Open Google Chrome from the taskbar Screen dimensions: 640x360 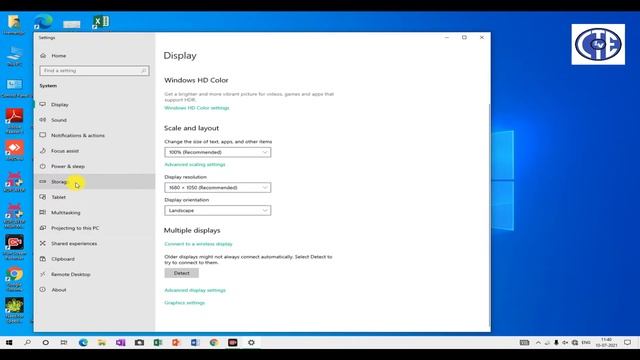pos(214,342)
